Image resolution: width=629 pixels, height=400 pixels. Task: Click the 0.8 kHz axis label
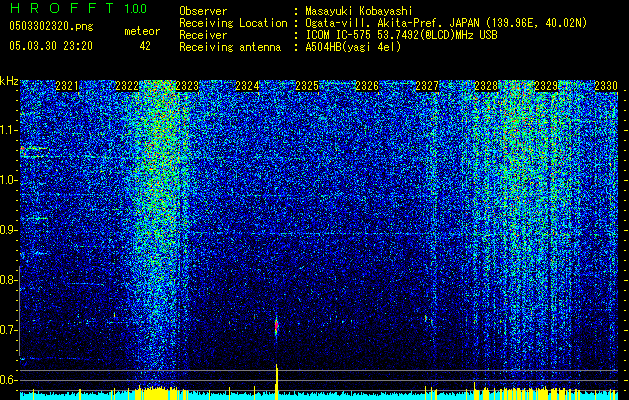(8, 280)
